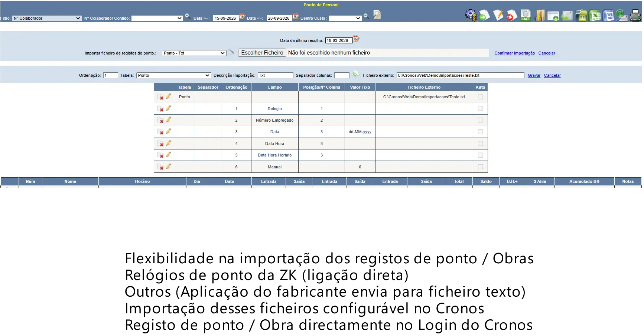Click the email envelope @ icon
644x336 pixels.
pyautogui.click(x=622, y=16)
